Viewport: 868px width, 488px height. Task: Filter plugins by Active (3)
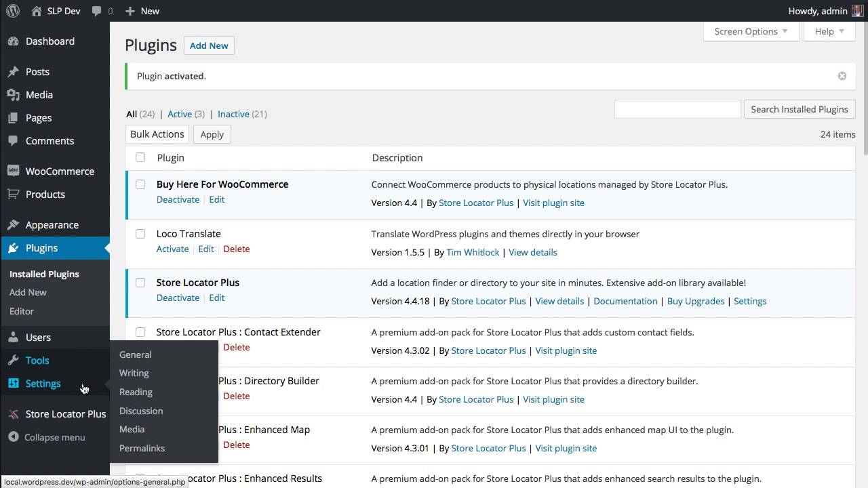click(x=186, y=114)
